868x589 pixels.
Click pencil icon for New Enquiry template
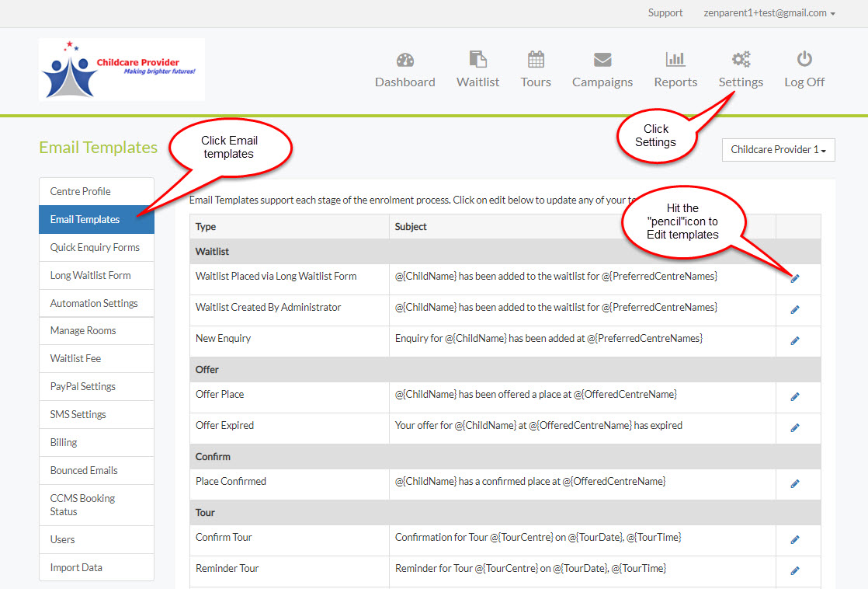794,341
